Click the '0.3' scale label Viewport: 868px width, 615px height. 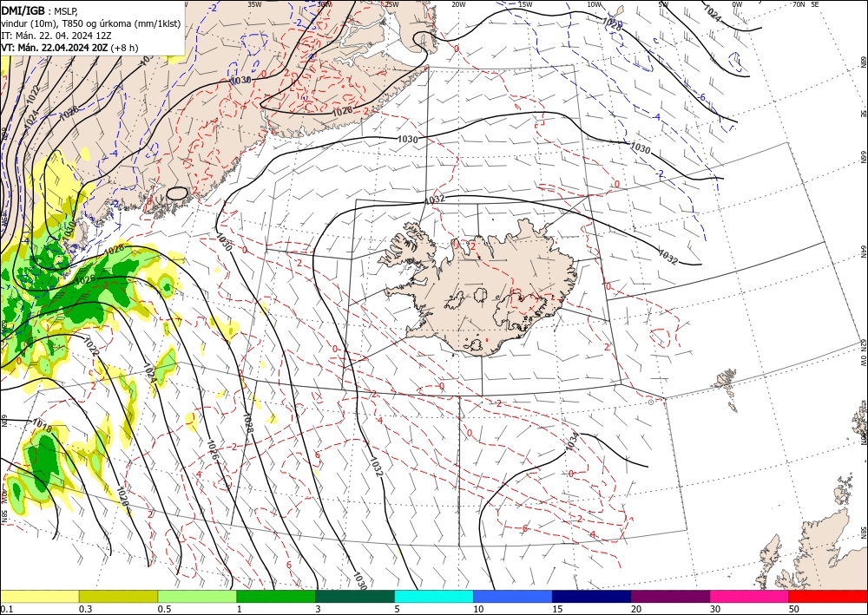coord(85,609)
